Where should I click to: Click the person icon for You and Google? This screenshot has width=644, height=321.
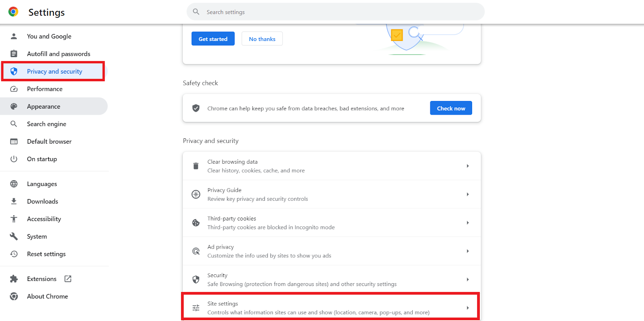tap(14, 36)
